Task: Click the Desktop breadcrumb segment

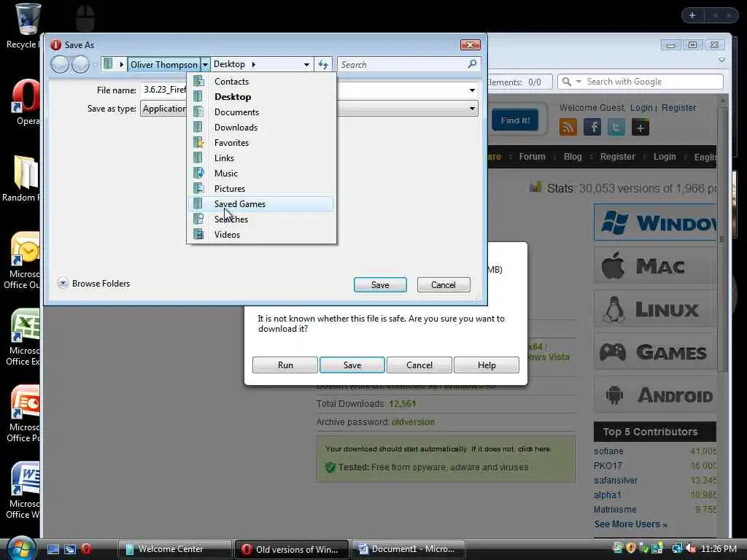Action: (x=229, y=64)
